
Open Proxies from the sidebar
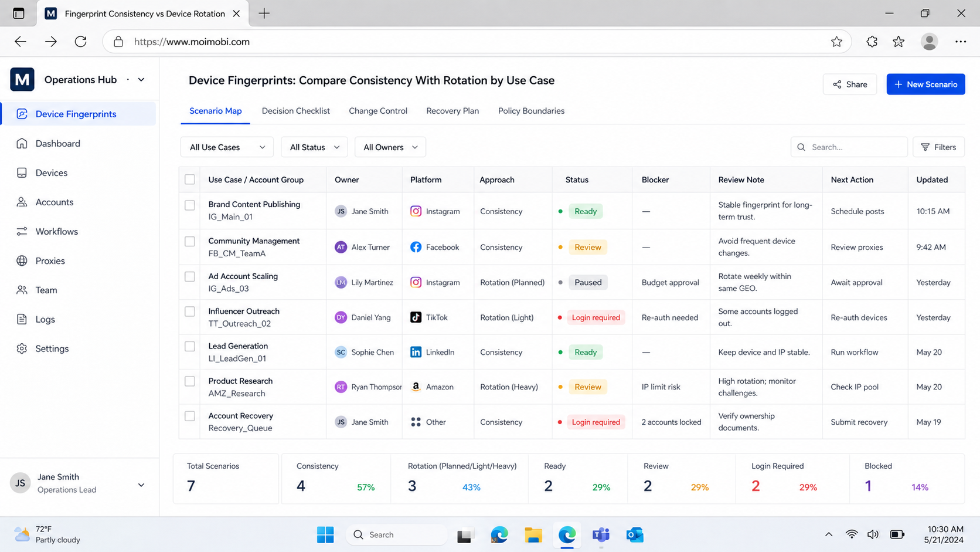(x=50, y=260)
